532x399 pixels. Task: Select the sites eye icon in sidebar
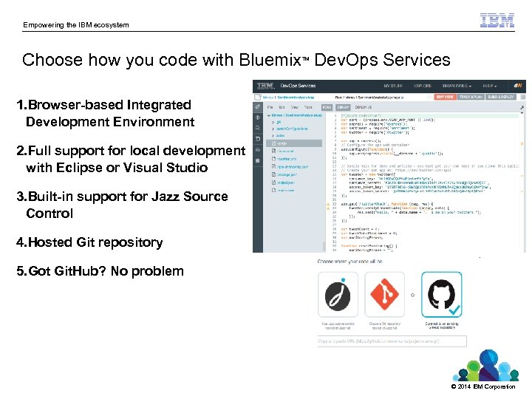click(x=258, y=149)
